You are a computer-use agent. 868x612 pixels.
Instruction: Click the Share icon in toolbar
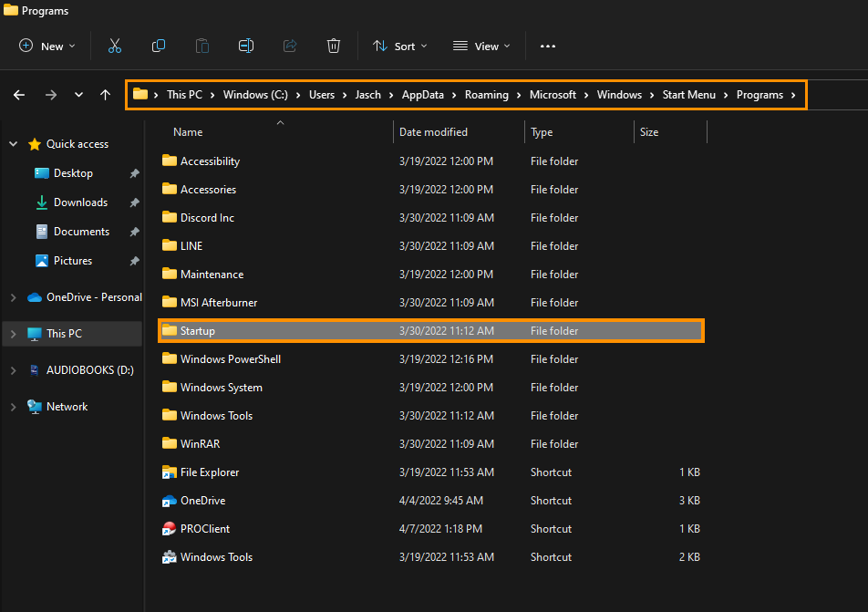click(290, 46)
